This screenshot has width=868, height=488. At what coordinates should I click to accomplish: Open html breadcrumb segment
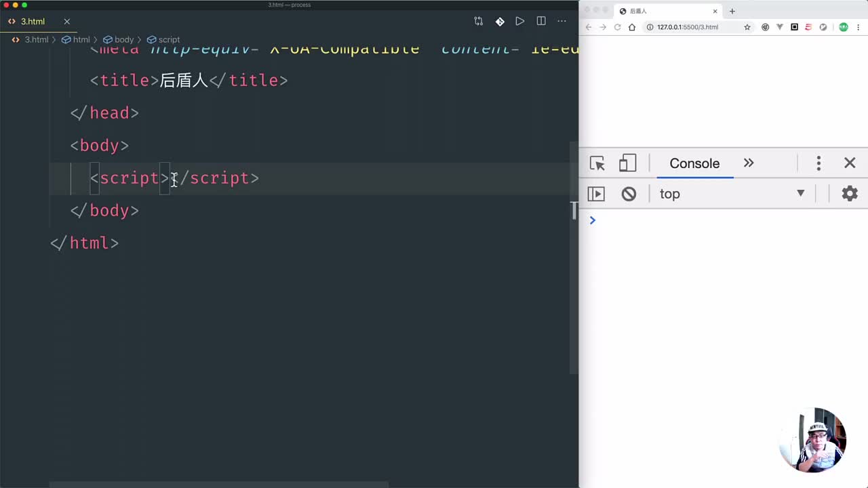(x=81, y=39)
